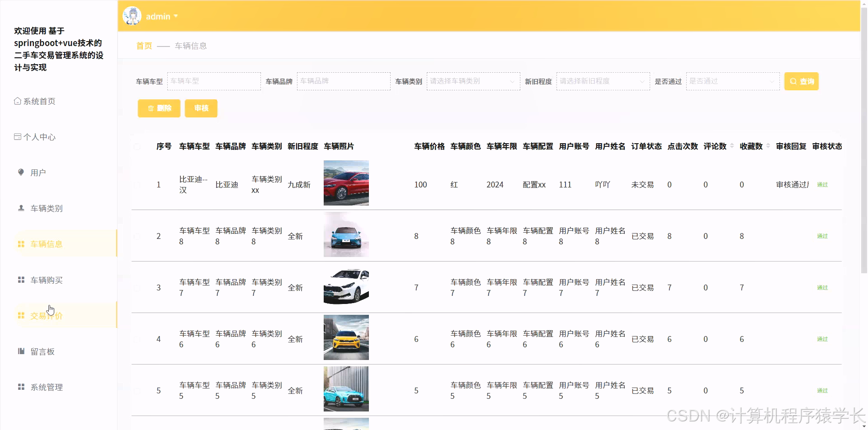This screenshot has width=868, height=430.
Task: Click the 2024 vehicle year cell
Action: [495, 185]
